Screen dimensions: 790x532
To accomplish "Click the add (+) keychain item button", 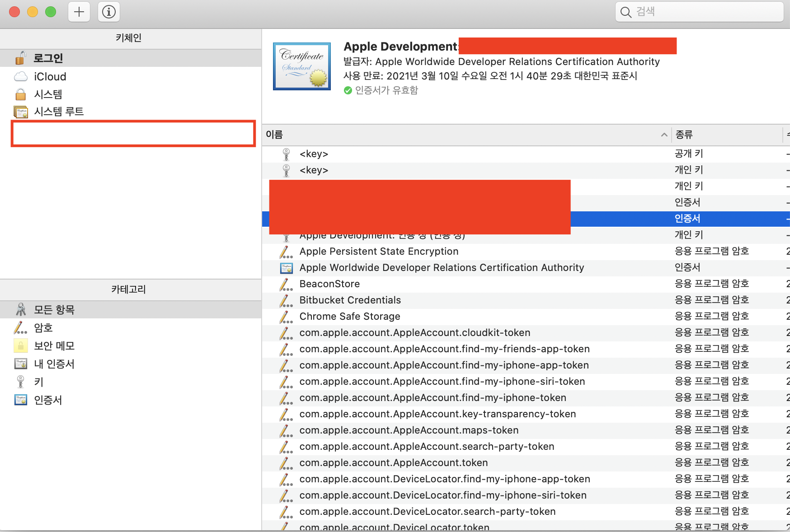I will pyautogui.click(x=79, y=12).
